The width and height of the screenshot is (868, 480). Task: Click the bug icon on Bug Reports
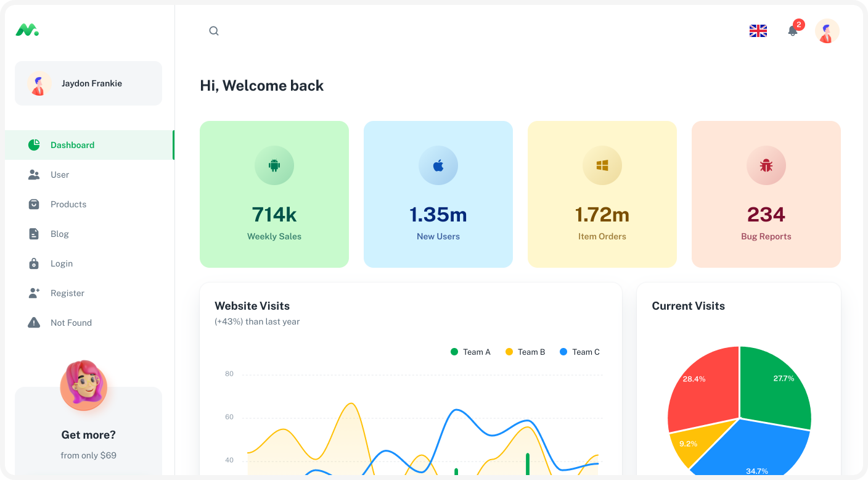[x=766, y=165]
